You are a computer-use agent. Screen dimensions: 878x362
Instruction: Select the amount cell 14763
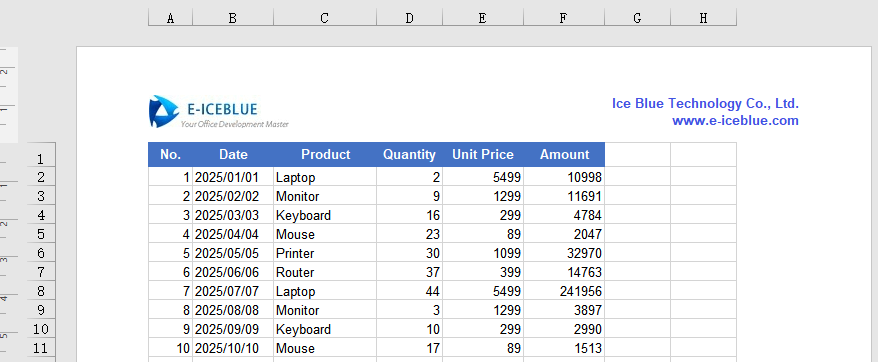pyautogui.click(x=564, y=272)
